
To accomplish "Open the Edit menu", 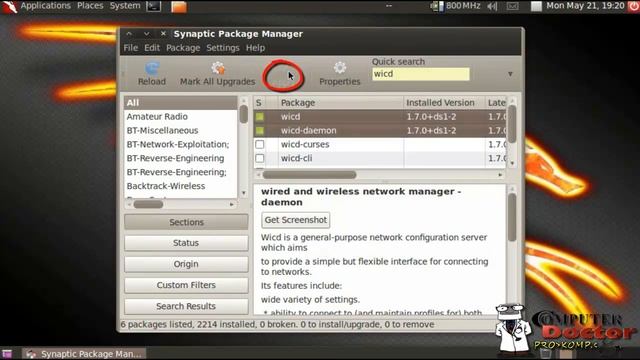I will click(x=152, y=48).
